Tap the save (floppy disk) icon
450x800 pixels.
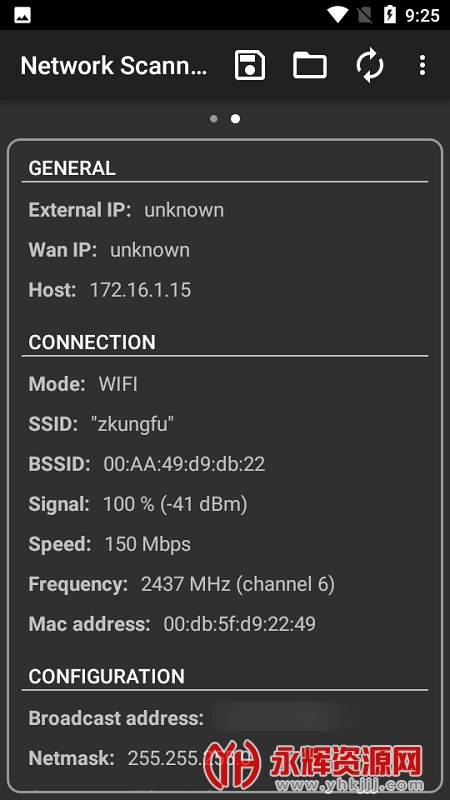(249, 65)
